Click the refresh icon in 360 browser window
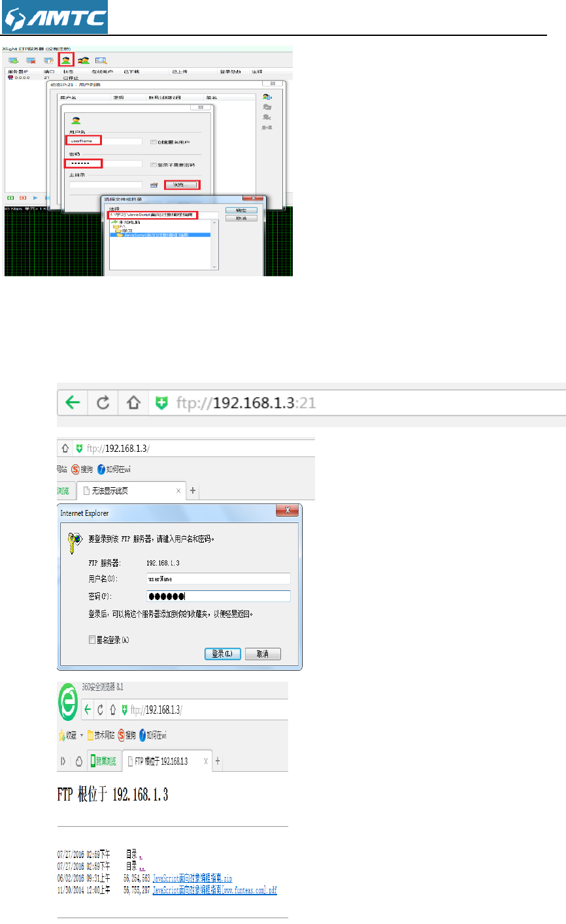This screenshot has height=924, width=566. 101,709
